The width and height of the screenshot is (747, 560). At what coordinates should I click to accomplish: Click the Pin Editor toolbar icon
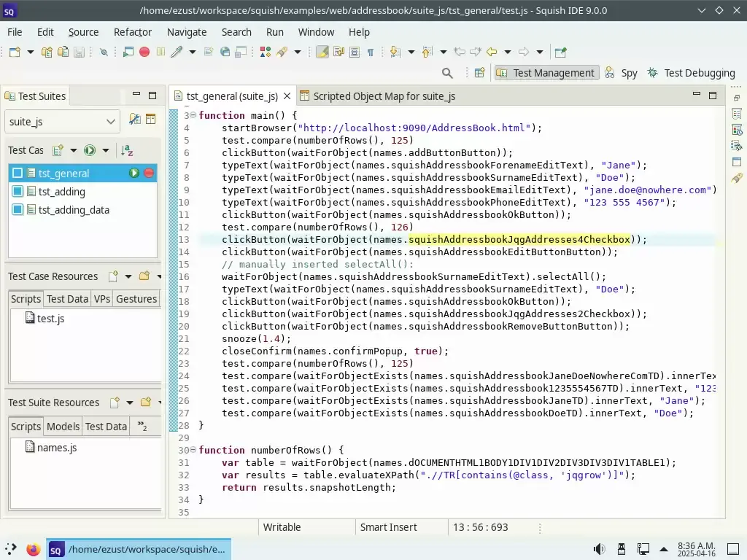(x=561, y=52)
